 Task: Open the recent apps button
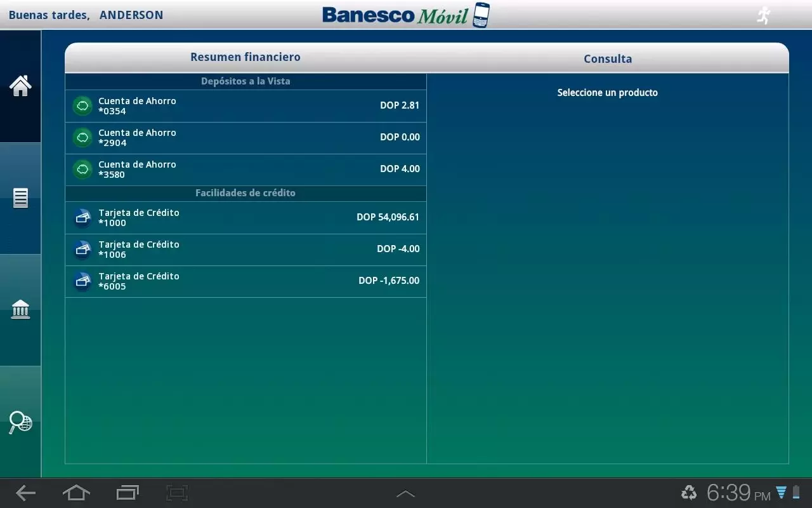pyautogui.click(x=128, y=493)
